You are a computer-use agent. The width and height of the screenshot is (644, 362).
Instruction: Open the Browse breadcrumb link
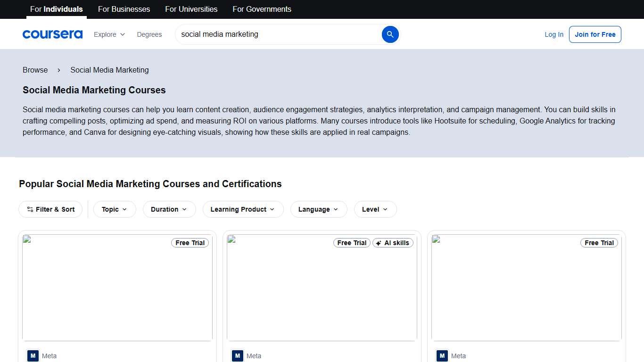35,70
